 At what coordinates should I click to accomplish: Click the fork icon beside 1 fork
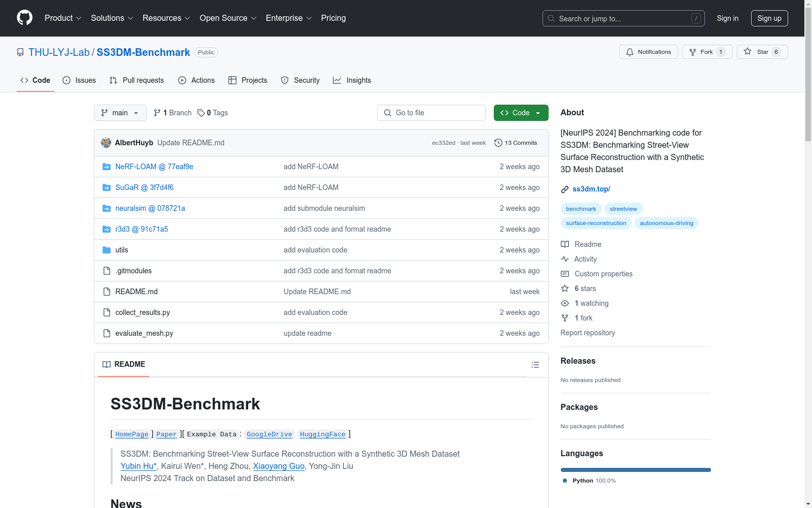coord(565,318)
